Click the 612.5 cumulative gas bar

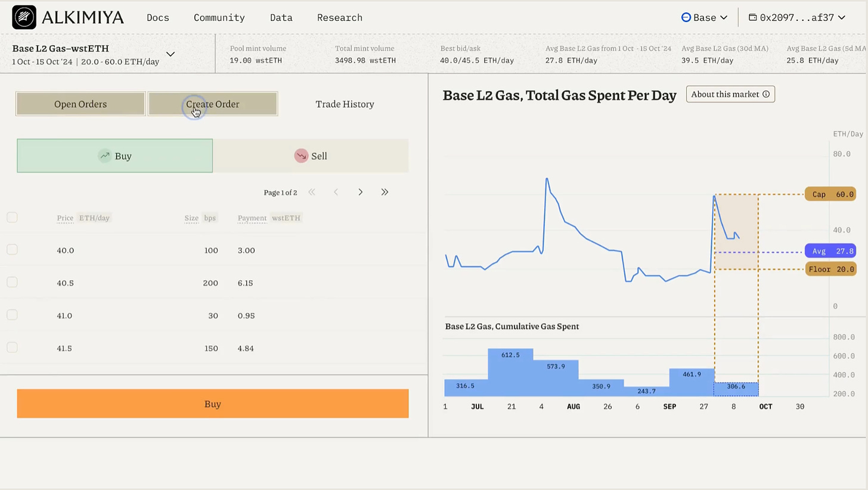click(x=510, y=372)
